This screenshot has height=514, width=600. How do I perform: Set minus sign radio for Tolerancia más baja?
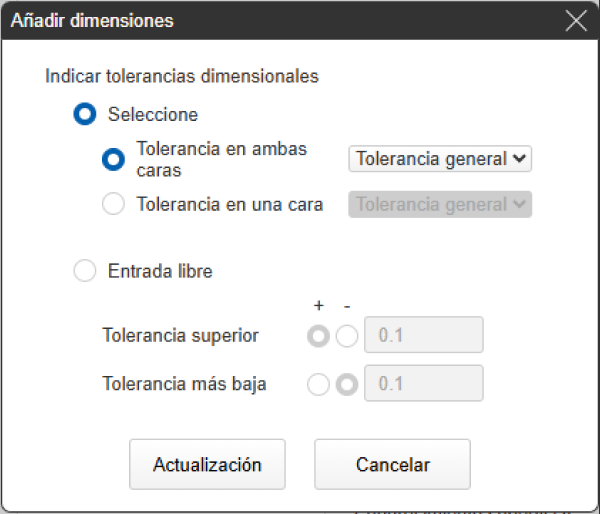click(x=346, y=384)
